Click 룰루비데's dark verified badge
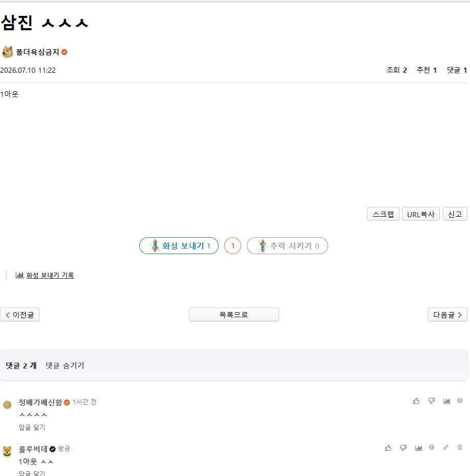 (53, 449)
